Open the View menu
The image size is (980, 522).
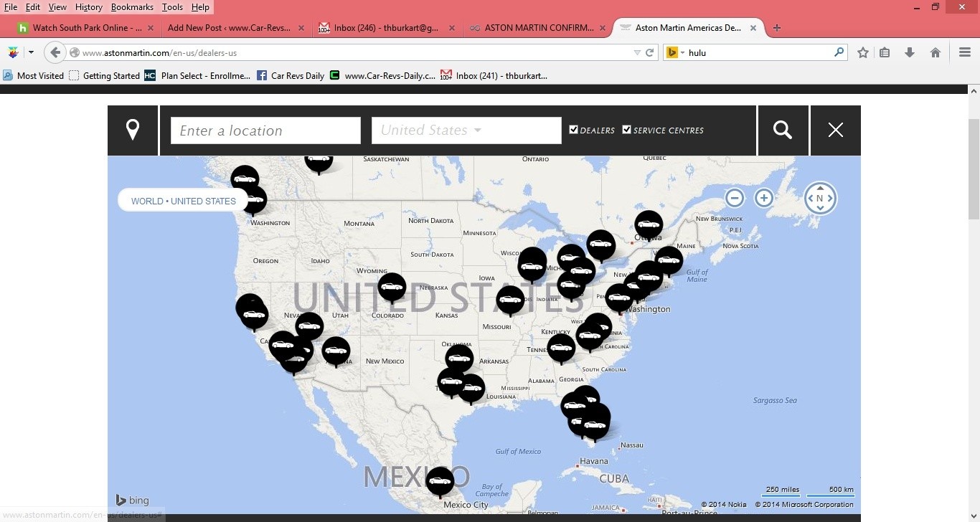tap(57, 7)
